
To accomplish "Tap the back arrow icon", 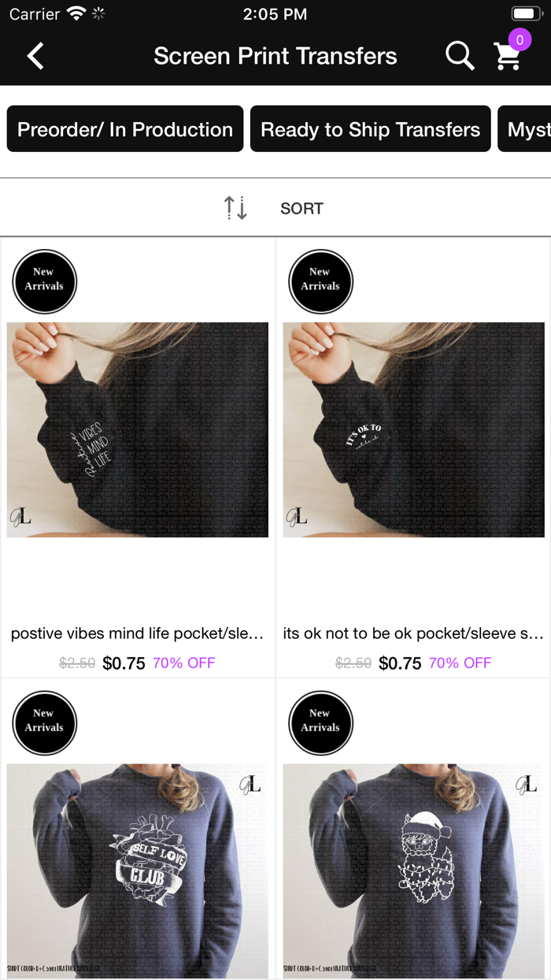I will (35, 56).
